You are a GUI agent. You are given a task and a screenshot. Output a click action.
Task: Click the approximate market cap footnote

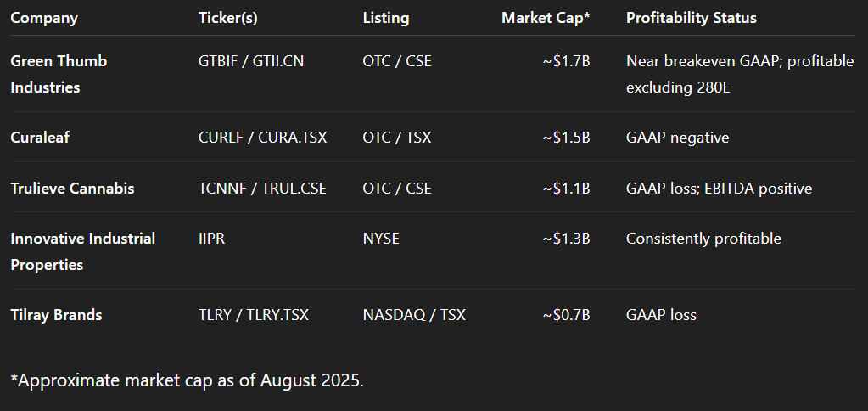[x=188, y=380]
